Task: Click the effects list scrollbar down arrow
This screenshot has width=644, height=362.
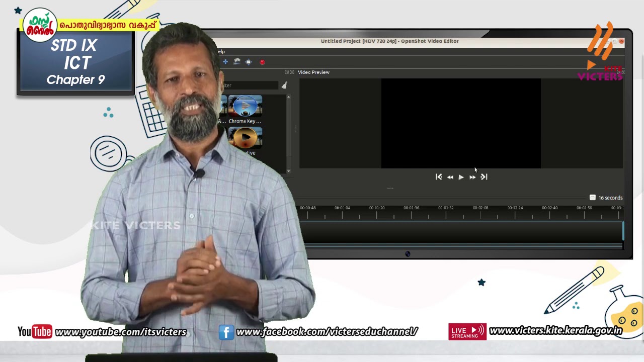Action: pos(288,171)
